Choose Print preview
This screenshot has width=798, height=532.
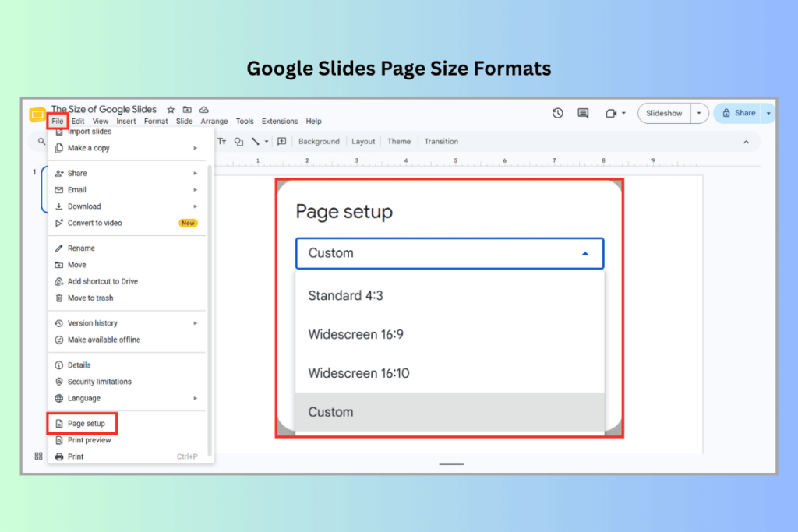(127, 440)
